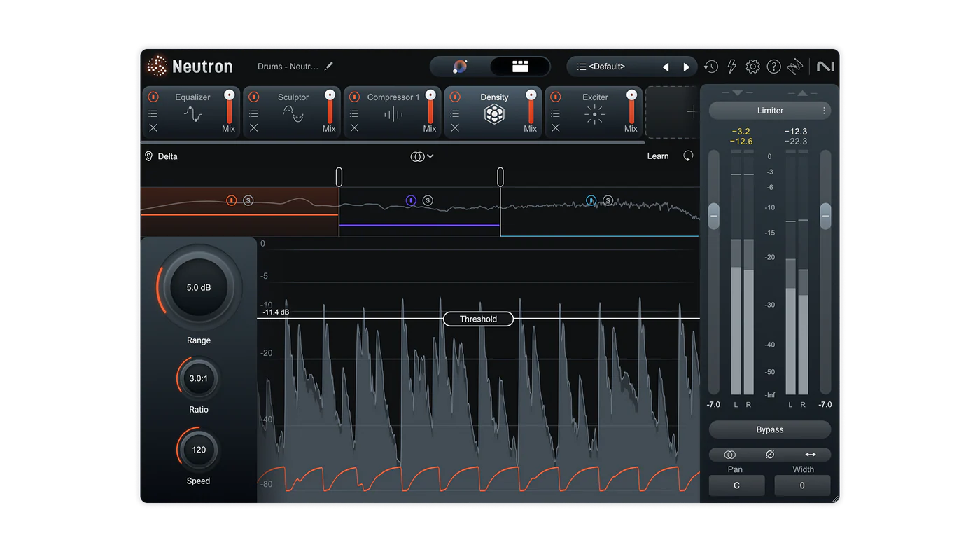
Task: Remove the Equalizer module with its X
Action: [x=153, y=128]
